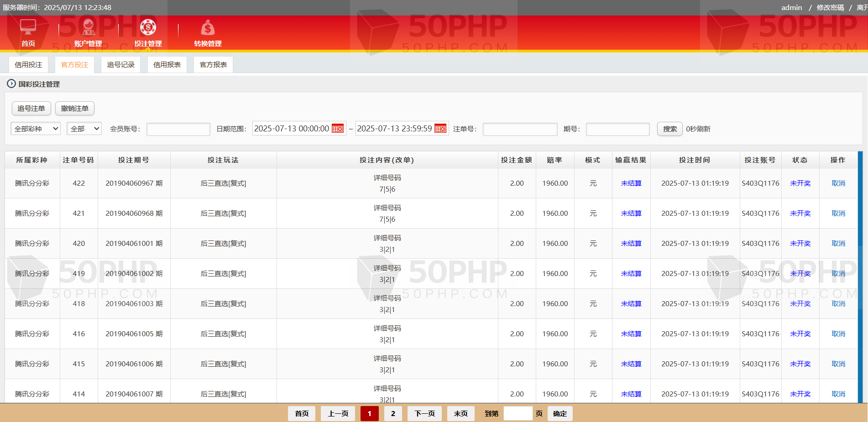Click the 首页 home monitor icon
The width and height of the screenshot is (868, 422).
coord(28,27)
